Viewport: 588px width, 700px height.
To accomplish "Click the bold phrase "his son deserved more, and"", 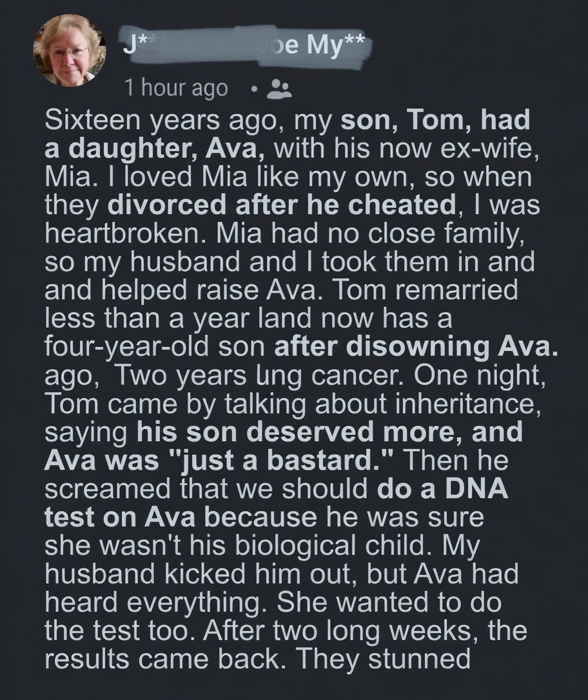I will coord(329,432).
